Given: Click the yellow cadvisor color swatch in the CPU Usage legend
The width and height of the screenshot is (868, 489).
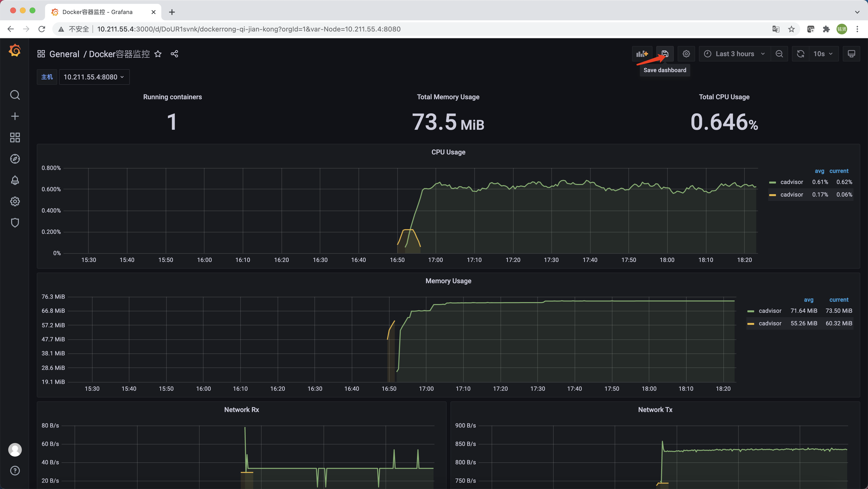Looking at the screenshot, I should 772,195.
